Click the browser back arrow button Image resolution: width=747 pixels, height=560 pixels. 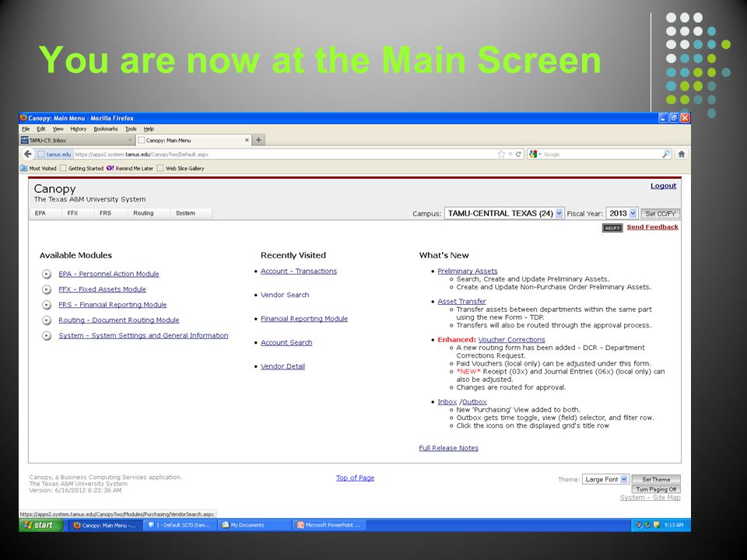pos(28,154)
